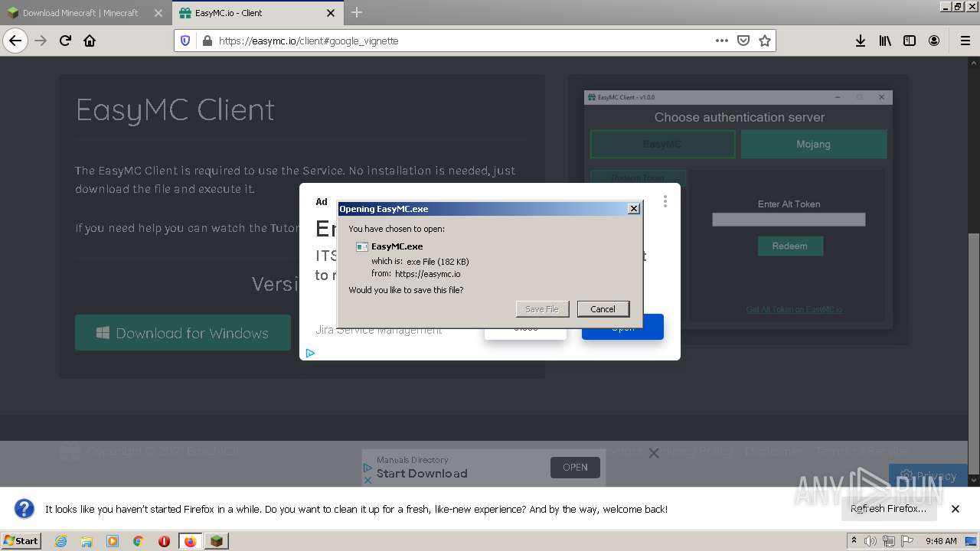
Task: Click OPEN on Start Download banner
Action: click(x=575, y=468)
